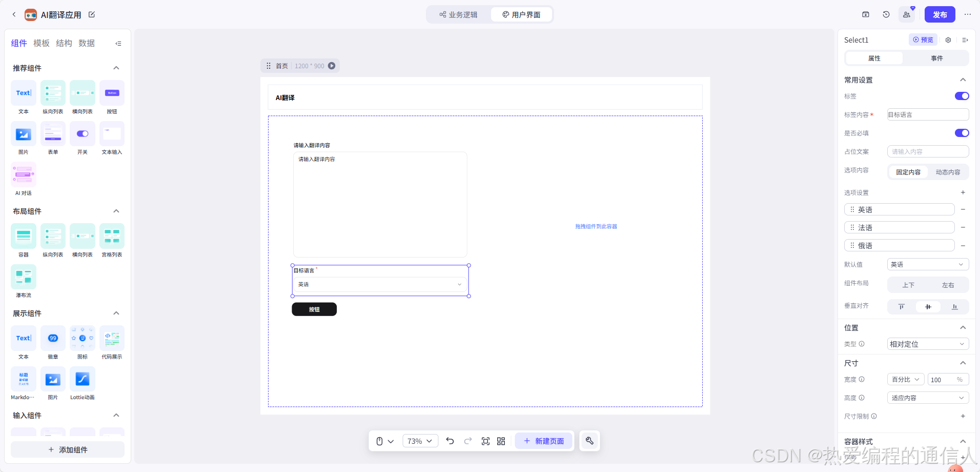Select the badge display component
Screen dimensions: 980x472
click(x=53, y=338)
